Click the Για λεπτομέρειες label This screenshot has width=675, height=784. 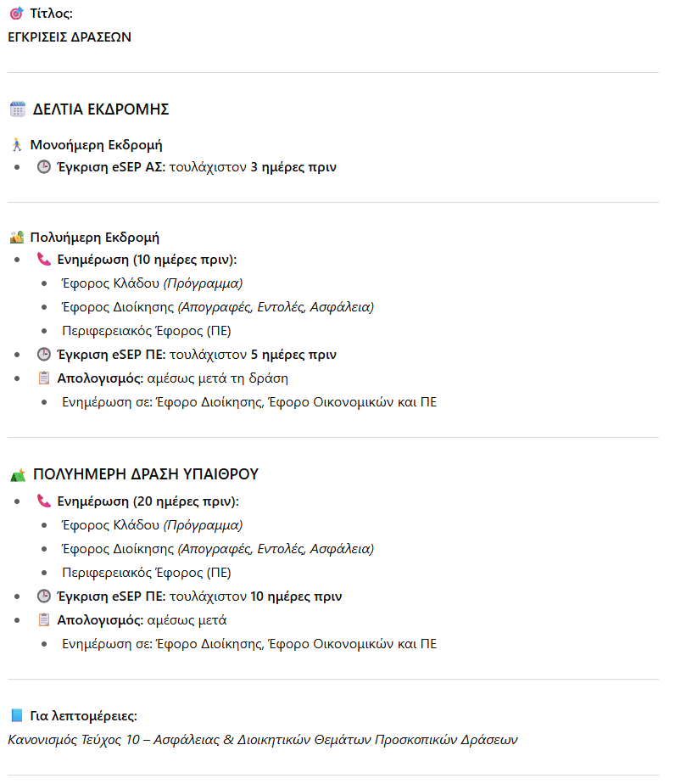point(83,716)
